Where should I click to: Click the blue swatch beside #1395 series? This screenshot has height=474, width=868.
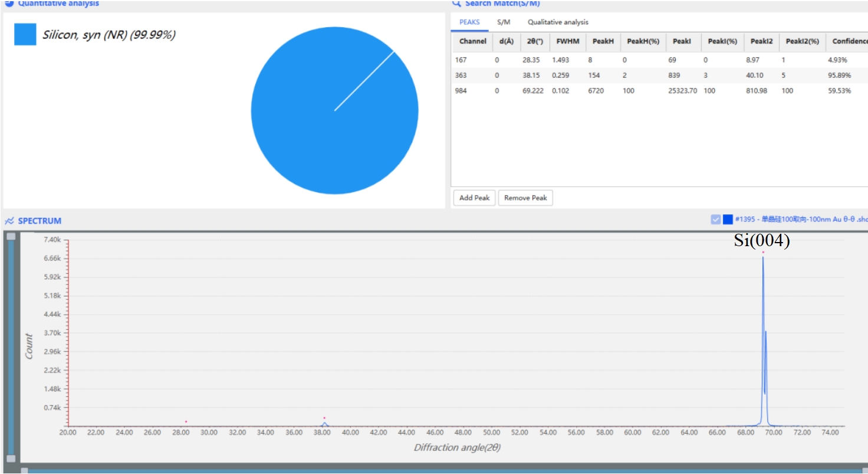pyautogui.click(x=728, y=220)
